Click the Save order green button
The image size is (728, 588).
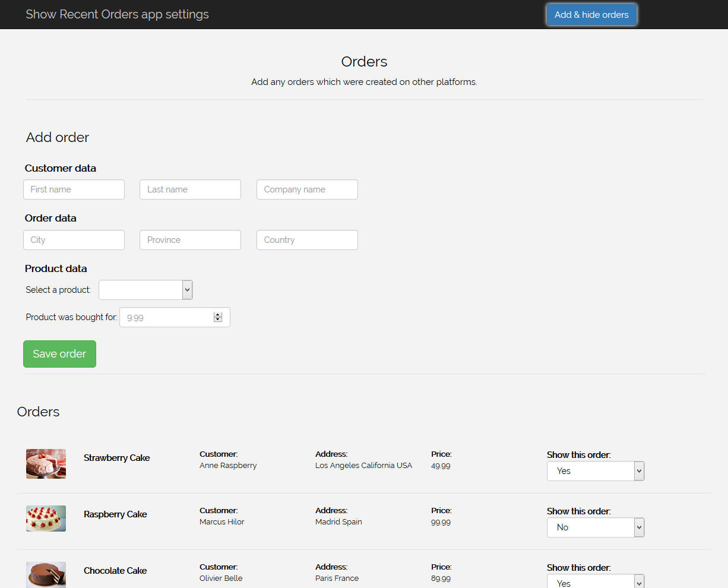(59, 353)
